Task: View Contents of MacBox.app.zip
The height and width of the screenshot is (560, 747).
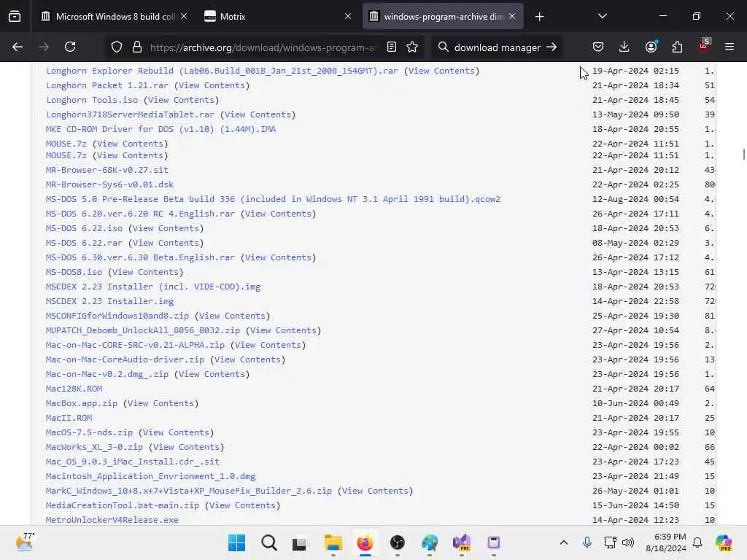Action: [160, 403]
